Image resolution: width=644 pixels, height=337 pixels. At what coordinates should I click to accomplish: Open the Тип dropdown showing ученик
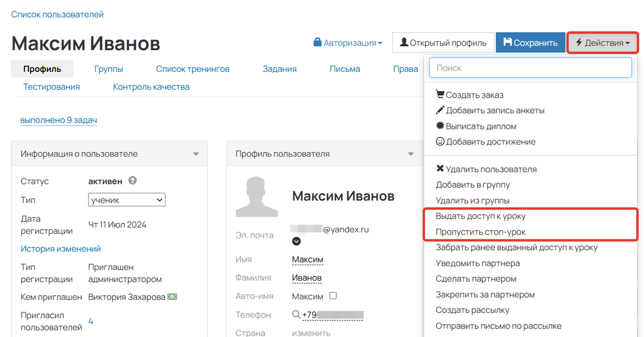[127, 199]
